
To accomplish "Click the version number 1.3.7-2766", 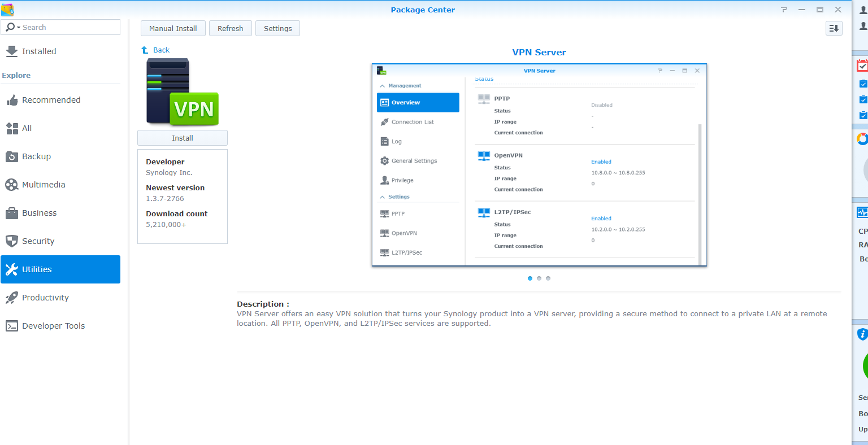I will 165,199.
